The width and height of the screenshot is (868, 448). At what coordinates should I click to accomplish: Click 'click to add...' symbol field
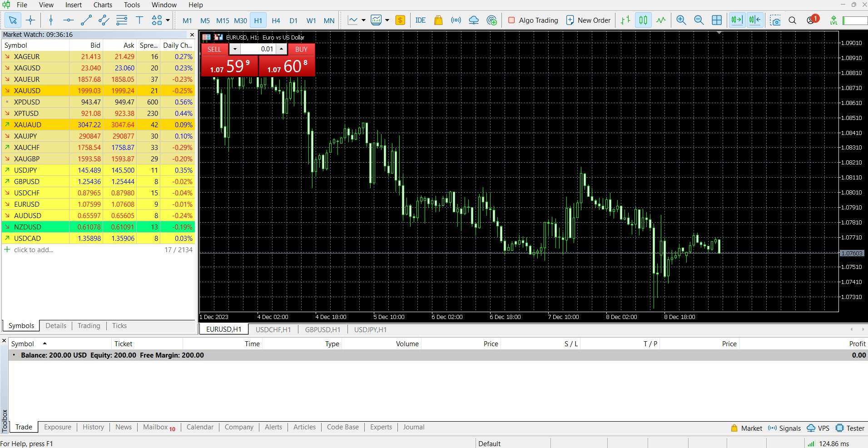pos(33,249)
